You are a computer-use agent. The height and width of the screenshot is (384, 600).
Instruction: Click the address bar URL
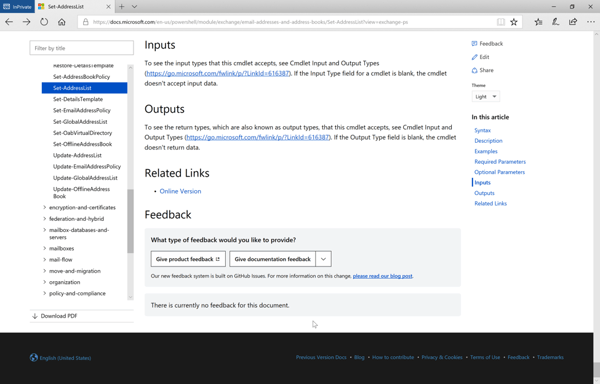250,22
